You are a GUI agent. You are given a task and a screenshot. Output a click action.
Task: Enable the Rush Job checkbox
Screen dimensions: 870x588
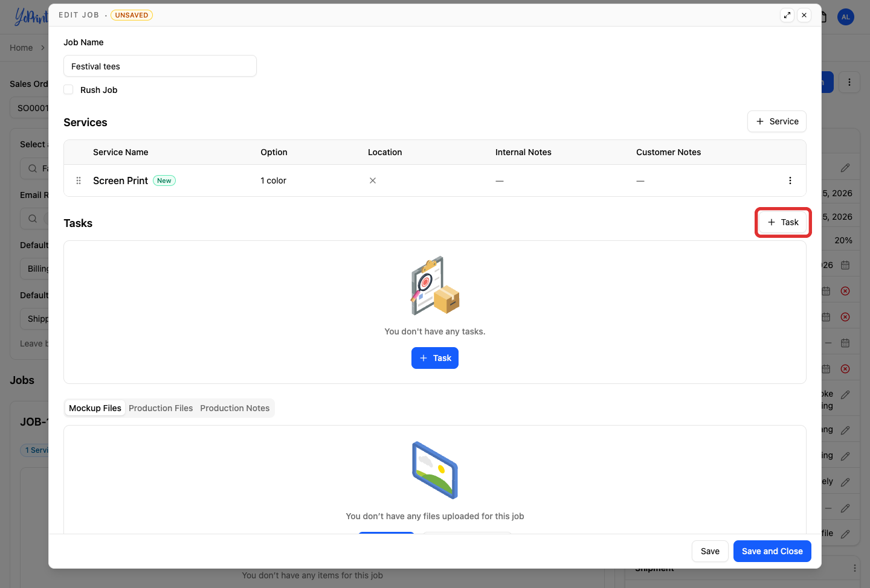pyautogui.click(x=68, y=89)
